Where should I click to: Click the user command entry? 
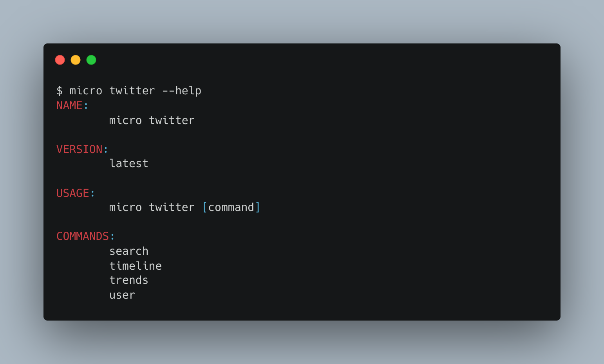[x=122, y=295]
